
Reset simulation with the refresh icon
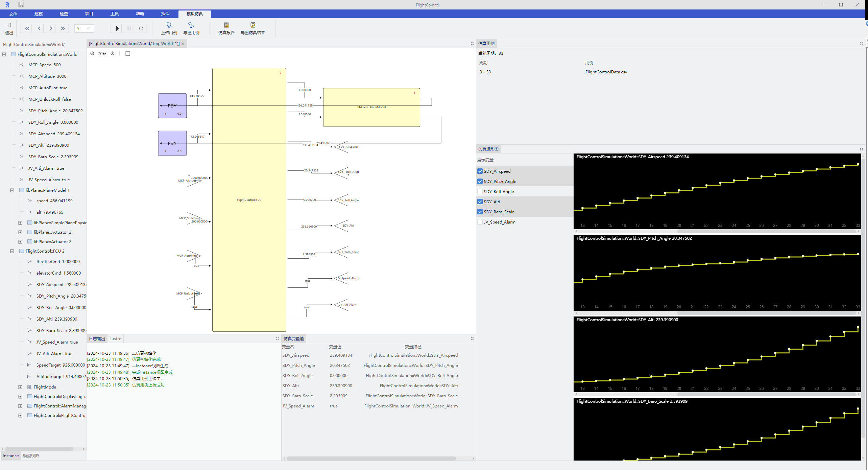pos(141,28)
